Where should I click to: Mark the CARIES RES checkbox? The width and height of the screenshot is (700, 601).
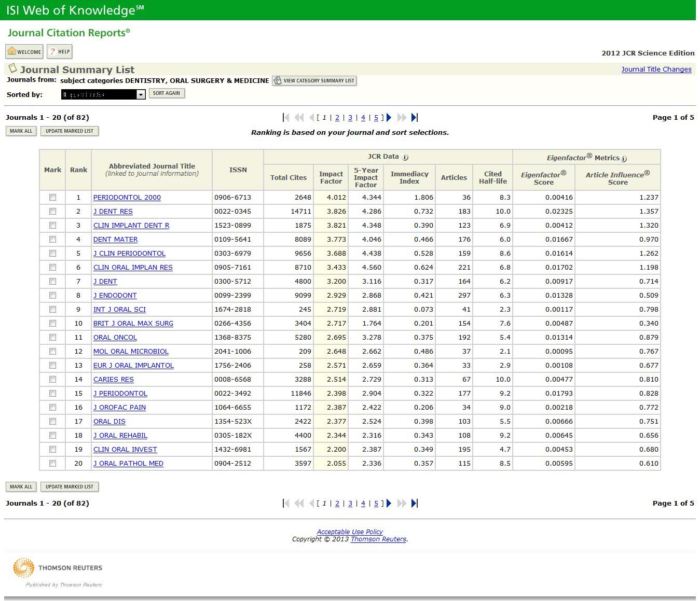point(52,380)
